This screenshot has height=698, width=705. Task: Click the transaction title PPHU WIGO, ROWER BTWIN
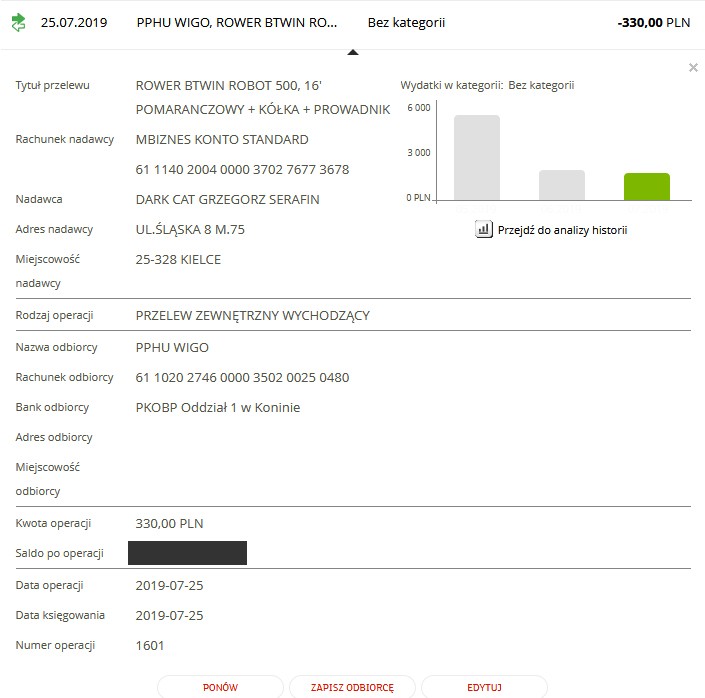(x=236, y=22)
